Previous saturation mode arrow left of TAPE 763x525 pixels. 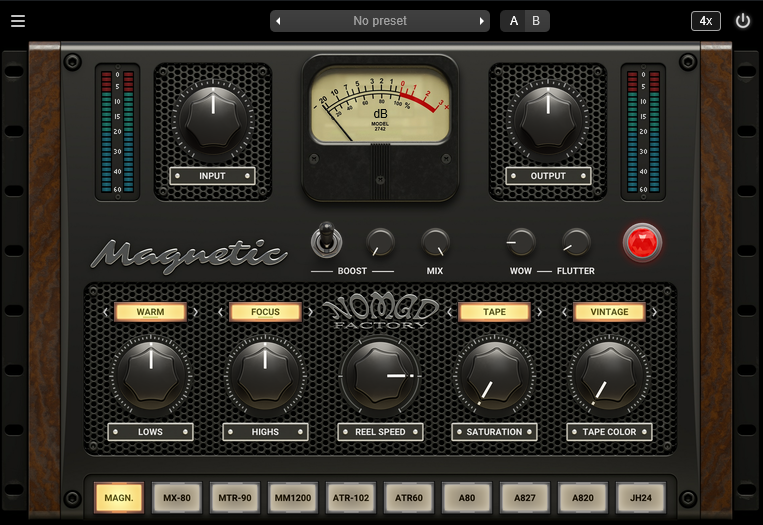coord(450,312)
